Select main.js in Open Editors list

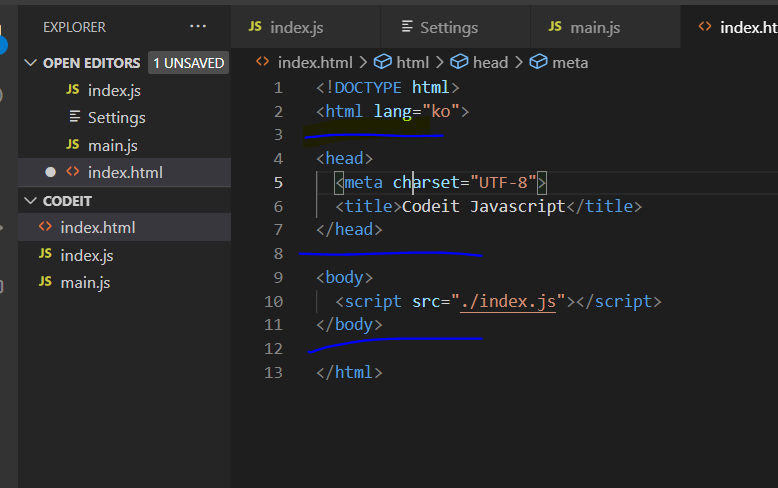click(112, 145)
